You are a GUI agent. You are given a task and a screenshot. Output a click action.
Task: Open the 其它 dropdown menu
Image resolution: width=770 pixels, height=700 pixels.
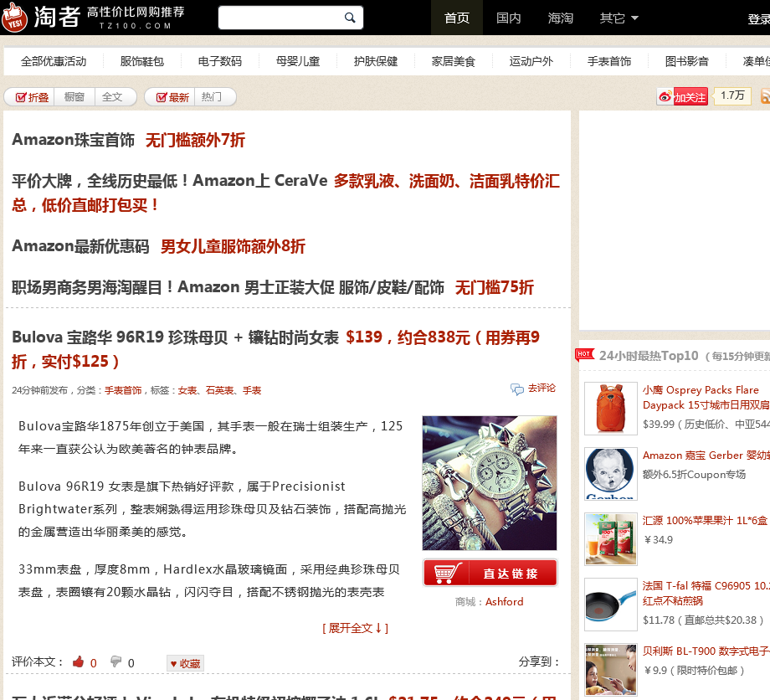coord(619,18)
